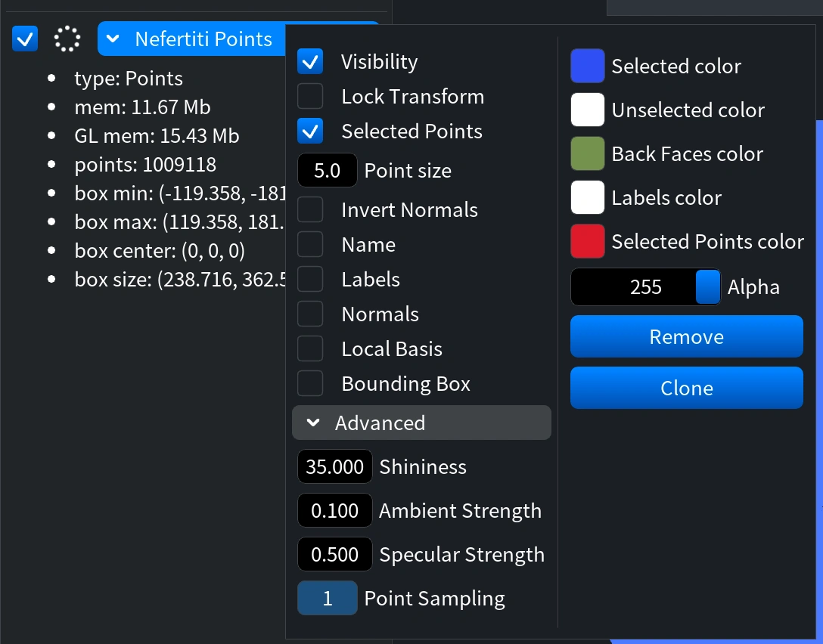Click the Clone button
The width and height of the screenshot is (823, 644).
coord(687,388)
